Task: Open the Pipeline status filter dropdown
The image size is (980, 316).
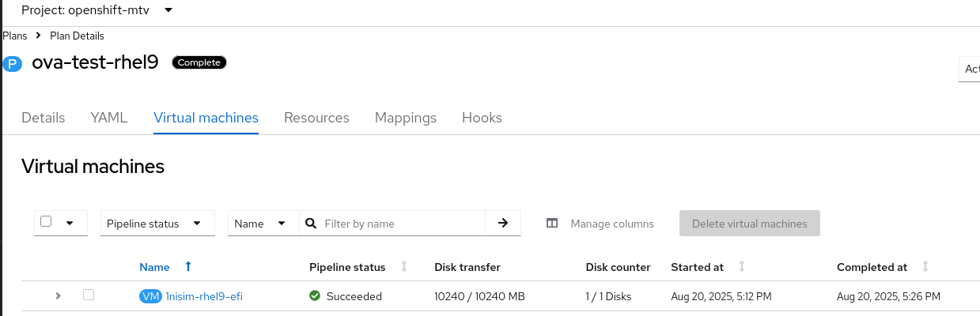Action: click(x=157, y=224)
